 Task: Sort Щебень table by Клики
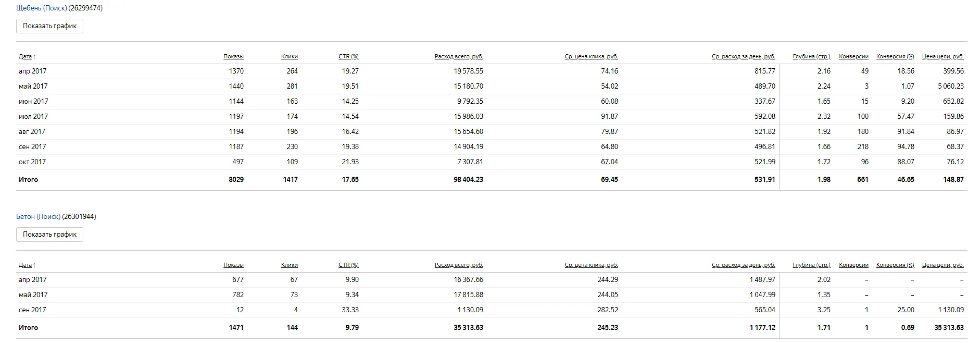tap(289, 56)
